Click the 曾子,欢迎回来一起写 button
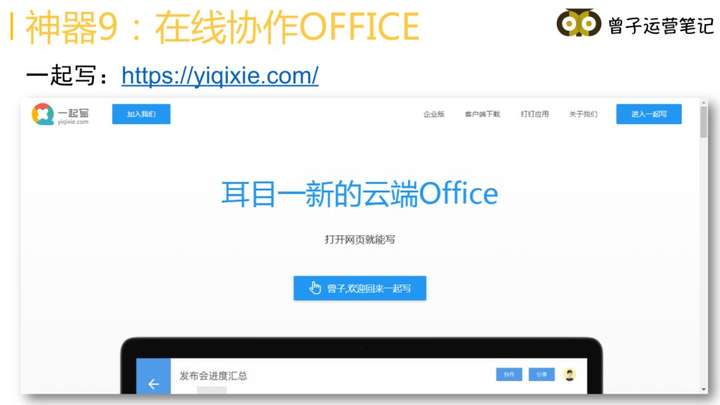Image resolution: width=720 pixels, height=405 pixels. pyautogui.click(x=360, y=288)
